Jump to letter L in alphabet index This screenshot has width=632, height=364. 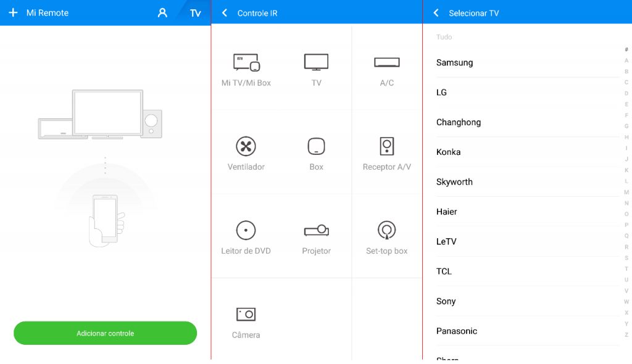coord(626,181)
